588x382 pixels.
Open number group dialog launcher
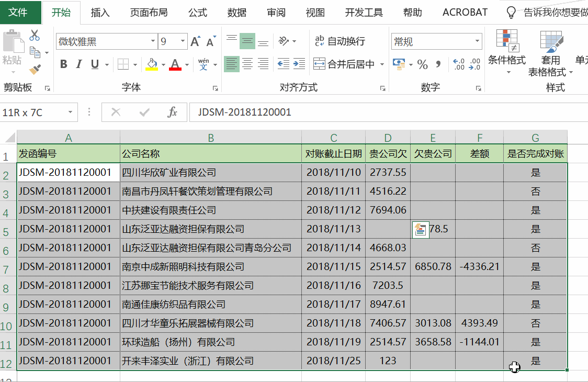[479, 88]
